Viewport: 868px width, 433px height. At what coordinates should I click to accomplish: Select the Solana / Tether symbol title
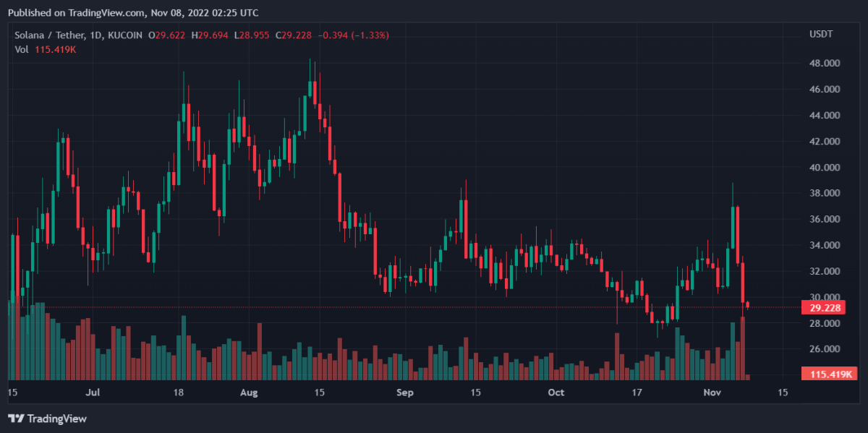(x=50, y=35)
